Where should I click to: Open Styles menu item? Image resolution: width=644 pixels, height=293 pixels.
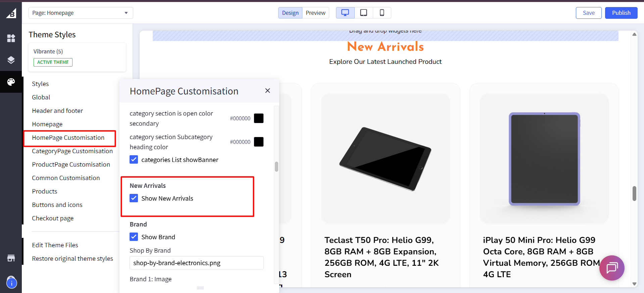click(x=40, y=84)
